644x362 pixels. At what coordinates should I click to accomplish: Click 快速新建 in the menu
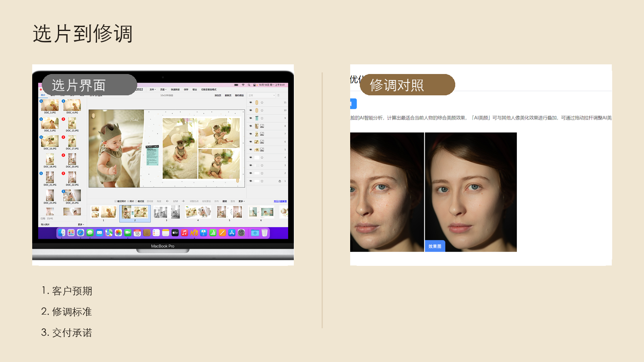coord(175,90)
